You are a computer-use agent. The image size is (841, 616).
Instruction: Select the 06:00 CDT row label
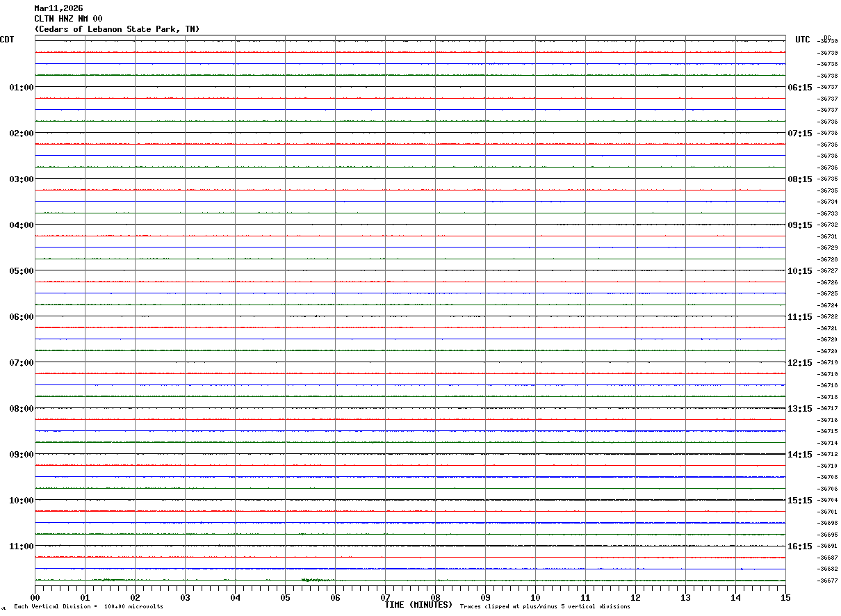point(22,317)
